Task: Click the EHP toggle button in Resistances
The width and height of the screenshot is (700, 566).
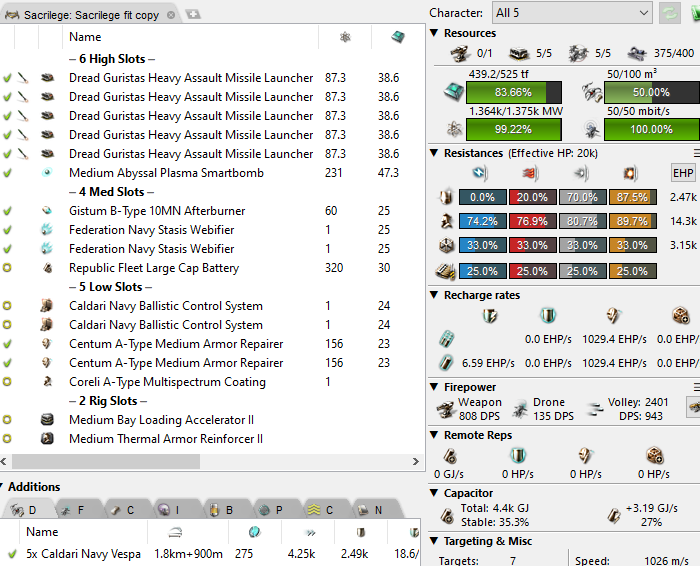Action: coord(683,173)
